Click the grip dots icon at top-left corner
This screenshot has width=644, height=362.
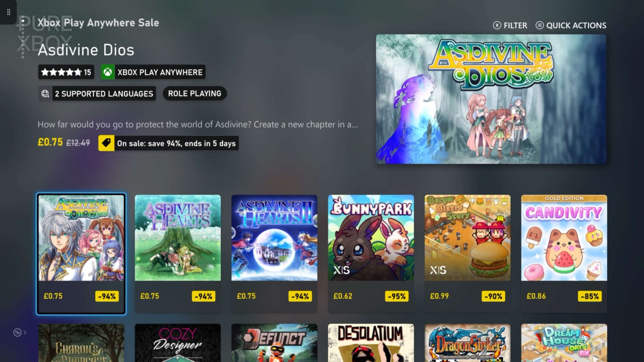[8, 12]
